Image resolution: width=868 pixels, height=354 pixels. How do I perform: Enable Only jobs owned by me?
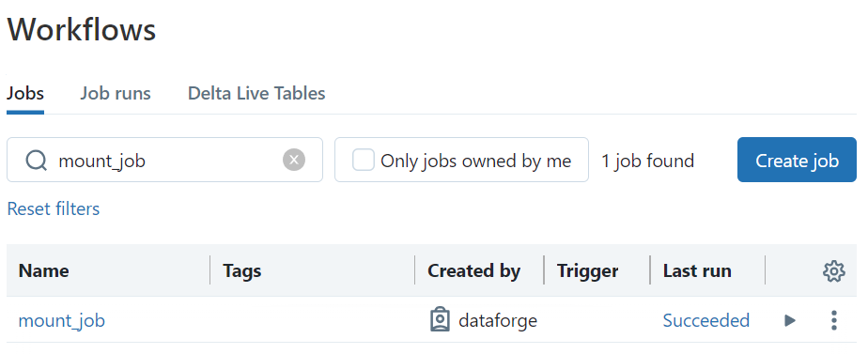(364, 161)
